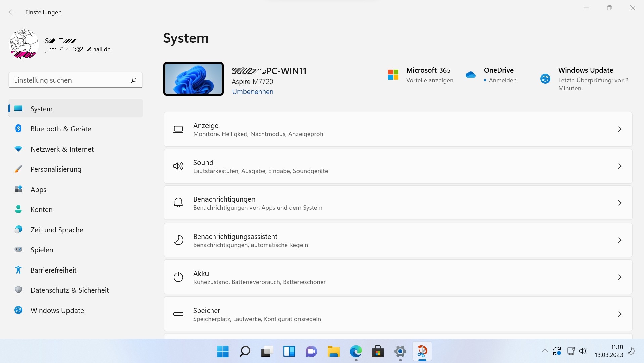644x363 pixels.
Task: Click Vorteile anzeigen under Microsoft 365
Action: (x=429, y=80)
